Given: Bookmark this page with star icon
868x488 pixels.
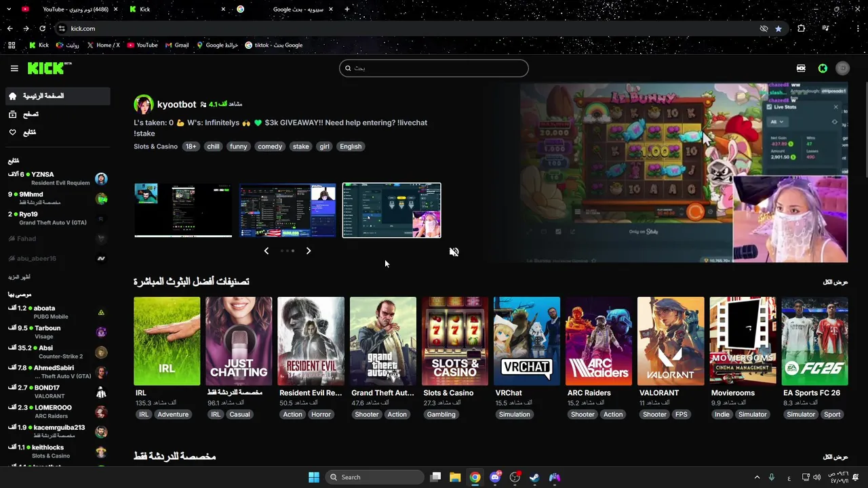Looking at the screenshot, I should pyautogui.click(x=778, y=28).
